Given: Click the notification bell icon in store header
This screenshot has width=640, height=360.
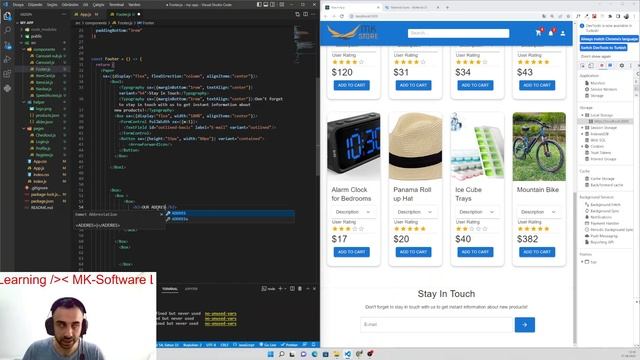Looking at the screenshot, I should pyautogui.click(x=551, y=33).
